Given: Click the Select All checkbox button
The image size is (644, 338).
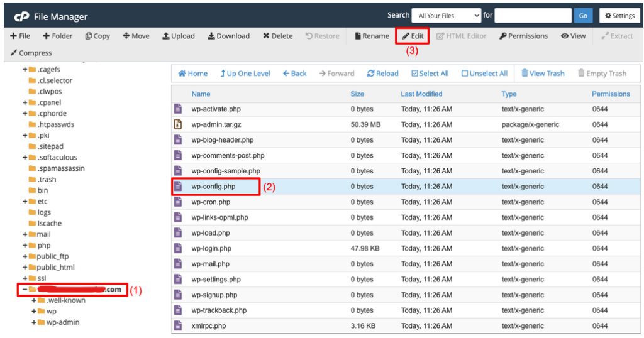Looking at the screenshot, I should [x=414, y=74].
